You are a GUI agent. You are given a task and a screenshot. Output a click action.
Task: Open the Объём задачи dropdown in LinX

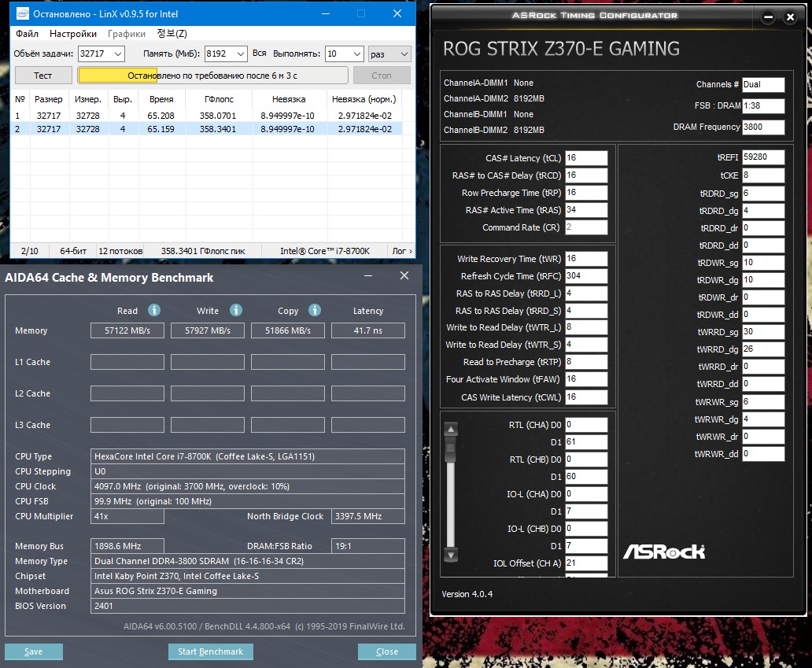(117, 54)
